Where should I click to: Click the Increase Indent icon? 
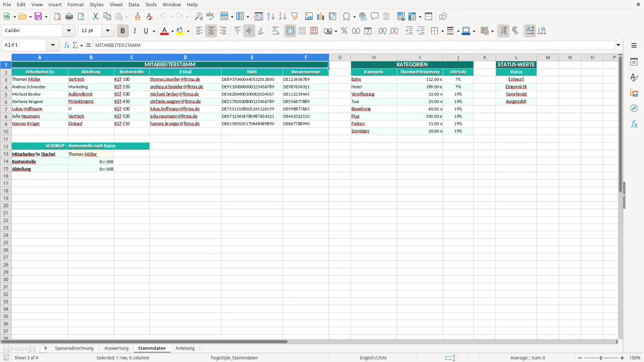409,31
